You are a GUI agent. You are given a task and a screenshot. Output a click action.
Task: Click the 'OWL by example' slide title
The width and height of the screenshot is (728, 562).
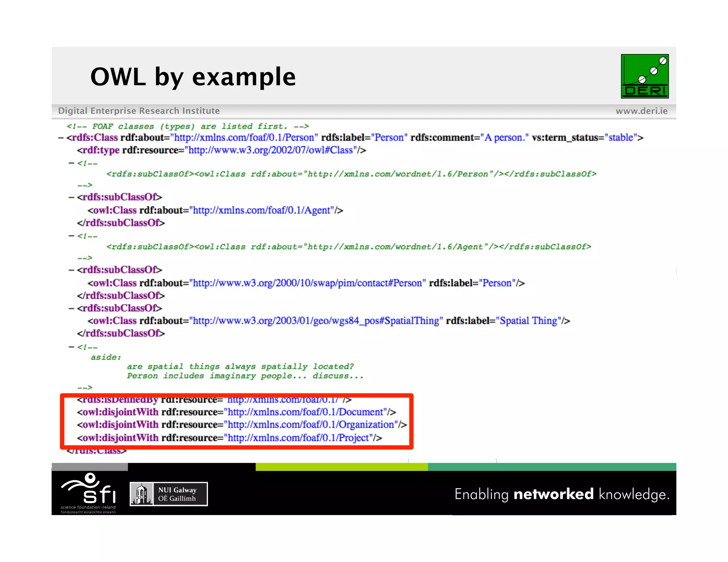coord(193,77)
